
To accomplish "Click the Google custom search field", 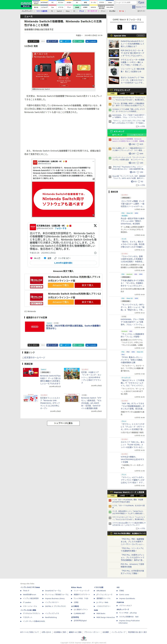I will [126, 2].
